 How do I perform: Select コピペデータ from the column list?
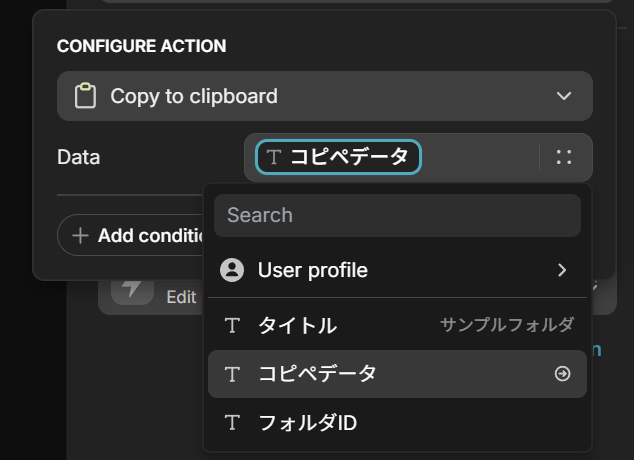click(397, 374)
